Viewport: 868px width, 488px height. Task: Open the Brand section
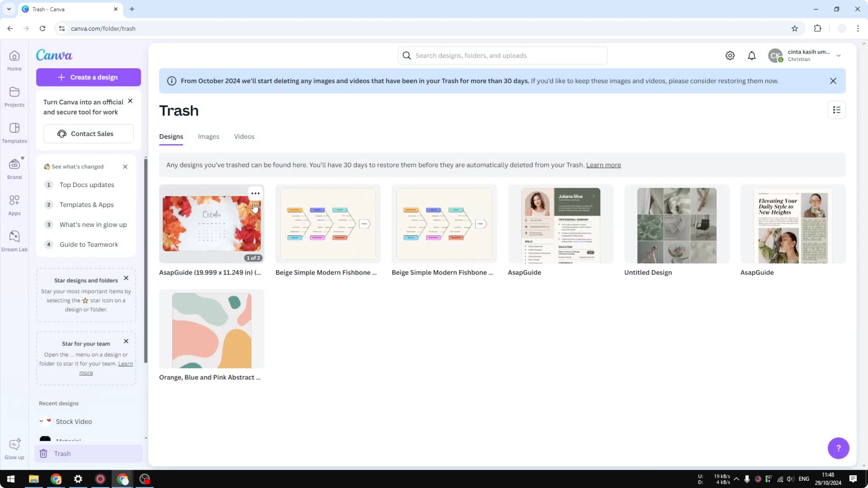click(14, 168)
